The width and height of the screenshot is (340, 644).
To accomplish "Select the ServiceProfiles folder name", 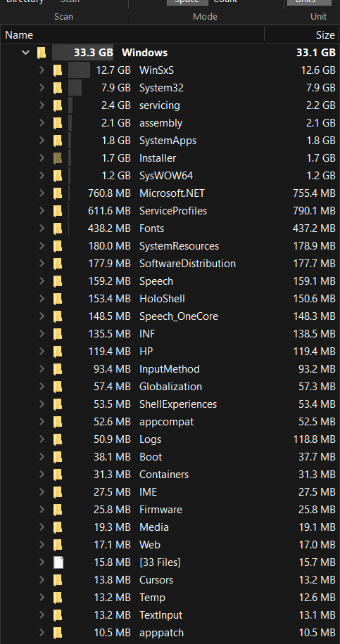I will point(173,211).
